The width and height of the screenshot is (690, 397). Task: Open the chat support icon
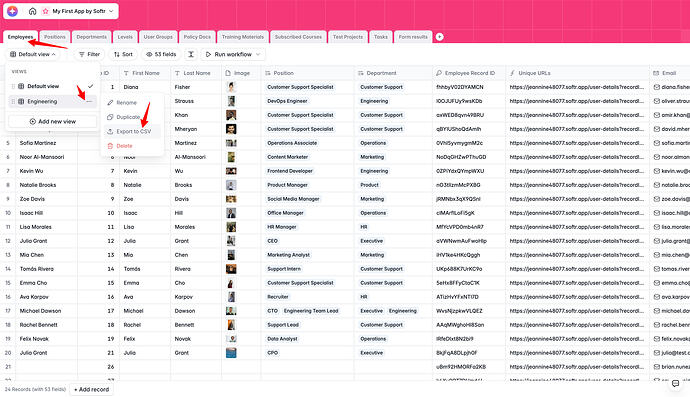coord(675,384)
